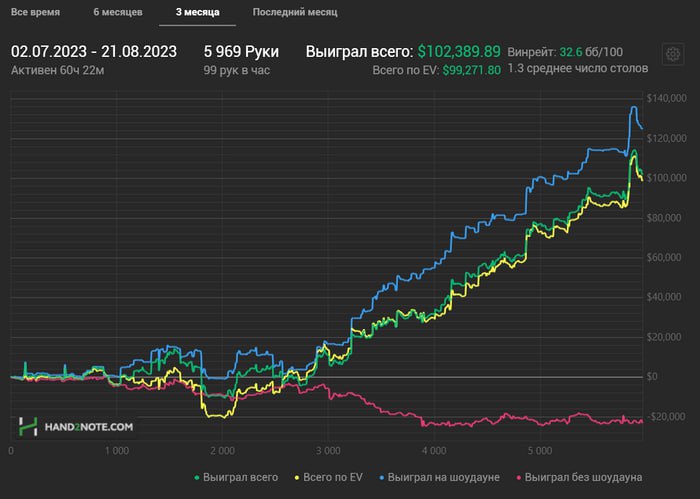Click the $20,000 y-axis label
Viewport: 700px width, 499px height.
(664, 337)
